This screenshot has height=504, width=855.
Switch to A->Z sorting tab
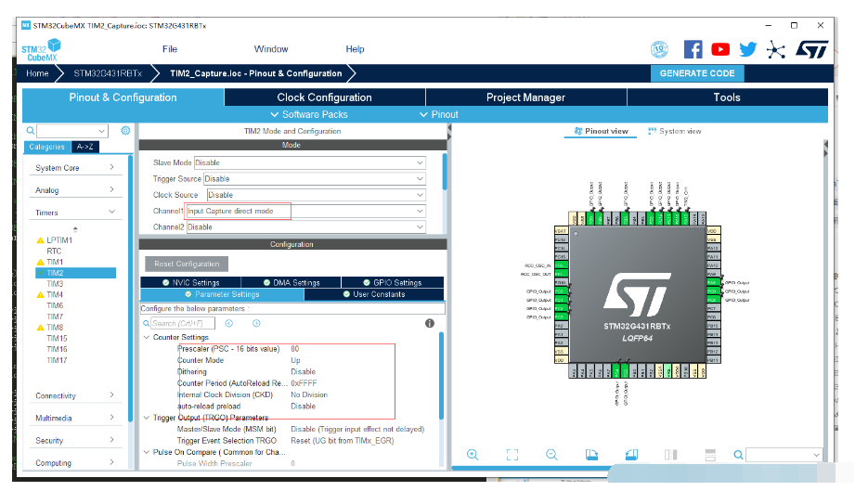(x=85, y=147)
